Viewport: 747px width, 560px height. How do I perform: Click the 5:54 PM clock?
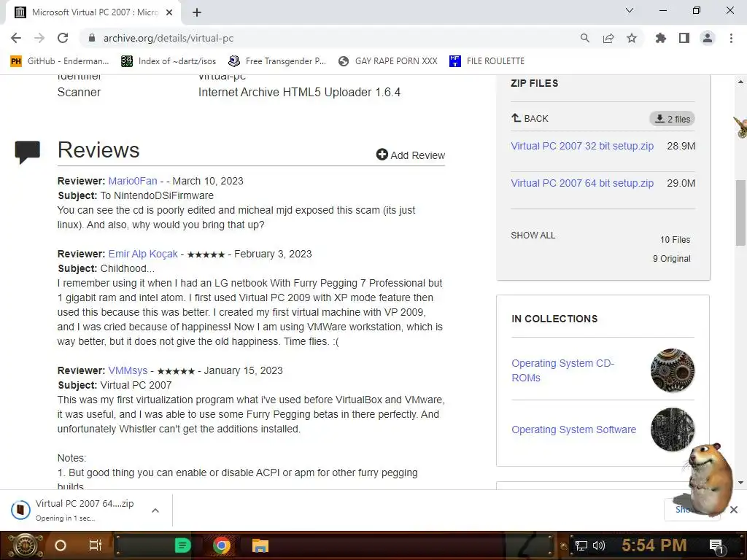pos(654,545)
